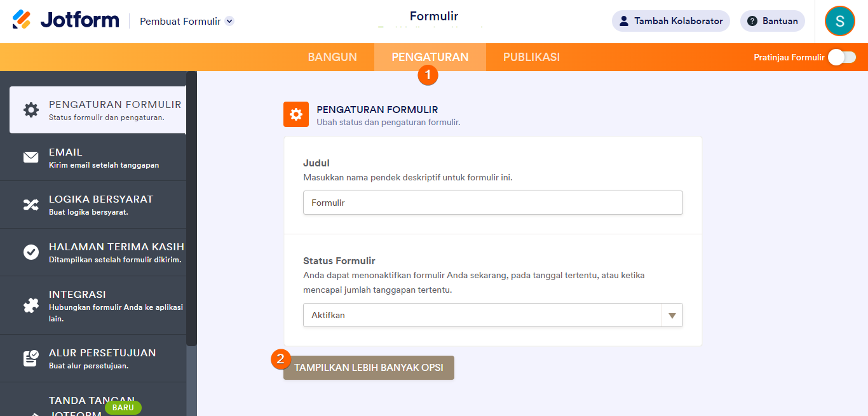Click the Jotform logo
Viewport: 868px width, 416px height.
(x=65, y=20)
